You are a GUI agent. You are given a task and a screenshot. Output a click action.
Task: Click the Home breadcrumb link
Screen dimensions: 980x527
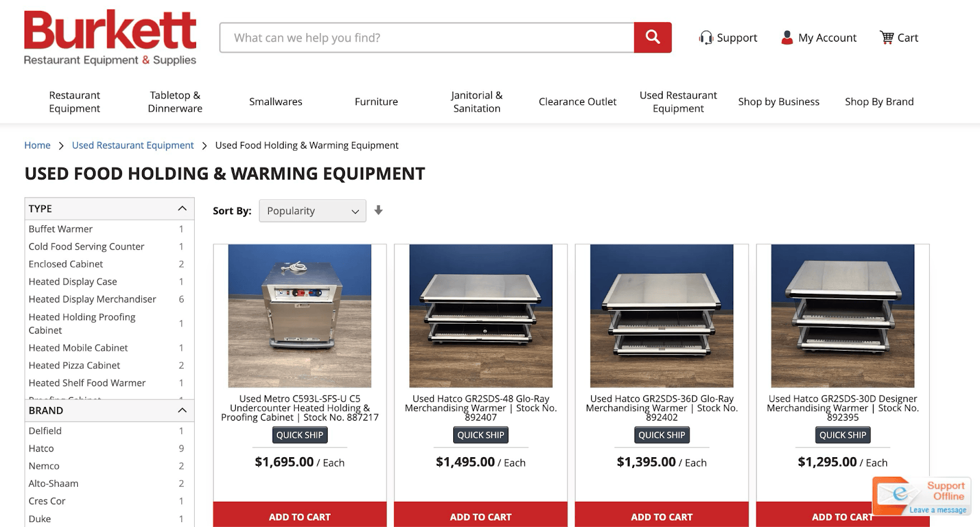click(37, 145)
